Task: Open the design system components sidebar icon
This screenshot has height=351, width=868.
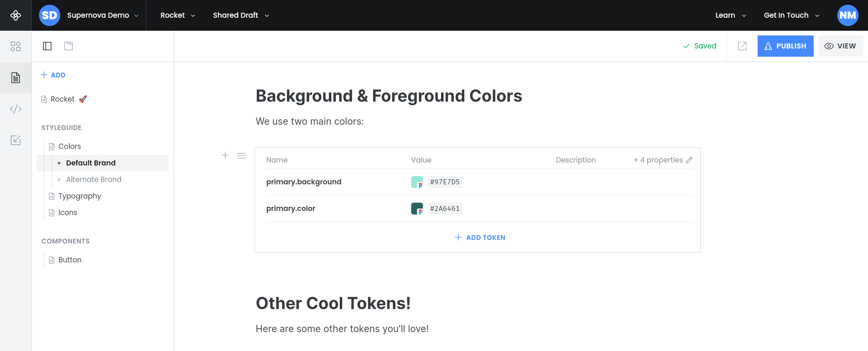Action: click(15, 46)
